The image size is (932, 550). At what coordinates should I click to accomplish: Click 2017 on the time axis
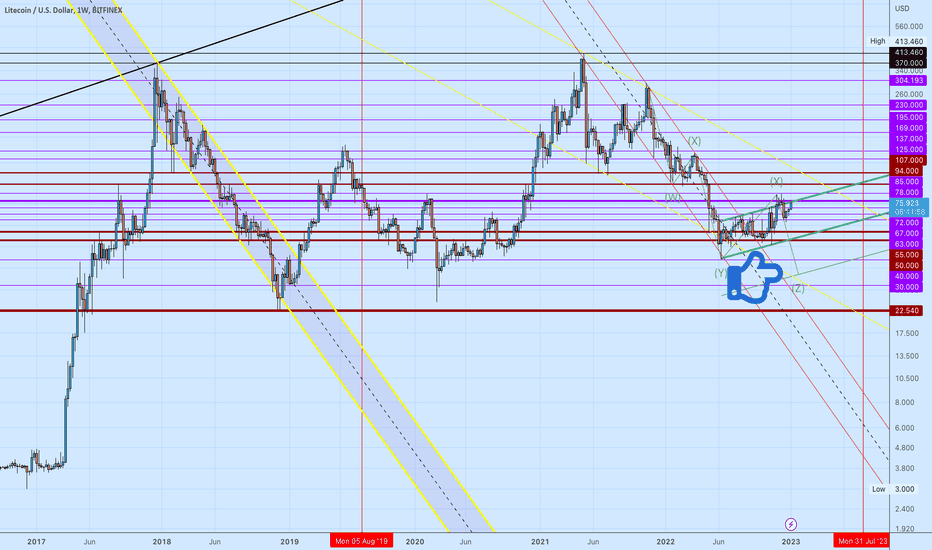pyautogui.click(x=36, y=542)
